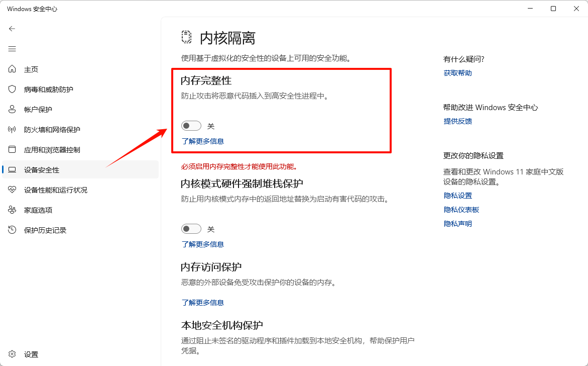The height and width of the screenshot is (366, 588).
Task: Open the 隐私设置 link
Action: 457,195
